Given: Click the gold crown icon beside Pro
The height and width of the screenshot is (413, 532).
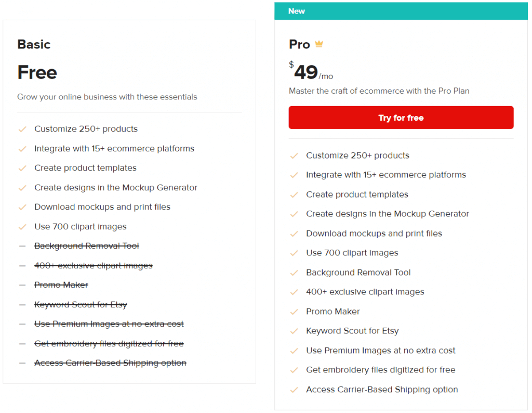Looking at the screenshot, I should [318, 44].
